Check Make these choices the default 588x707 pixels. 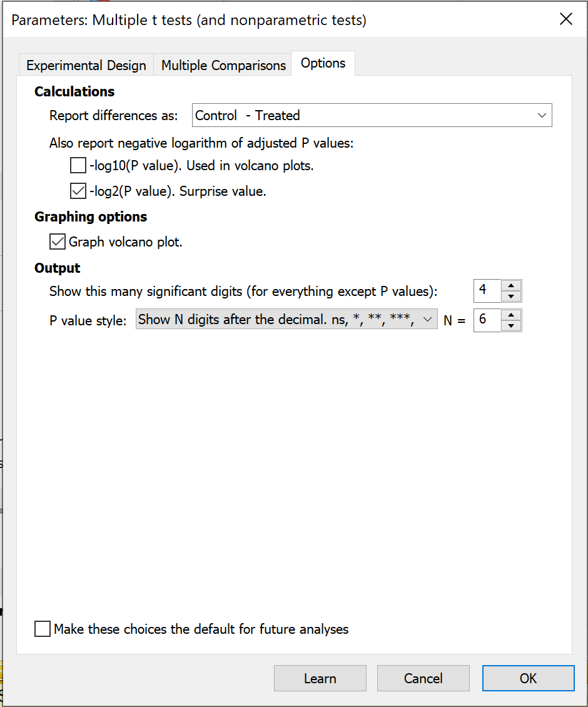click(43, 629)
